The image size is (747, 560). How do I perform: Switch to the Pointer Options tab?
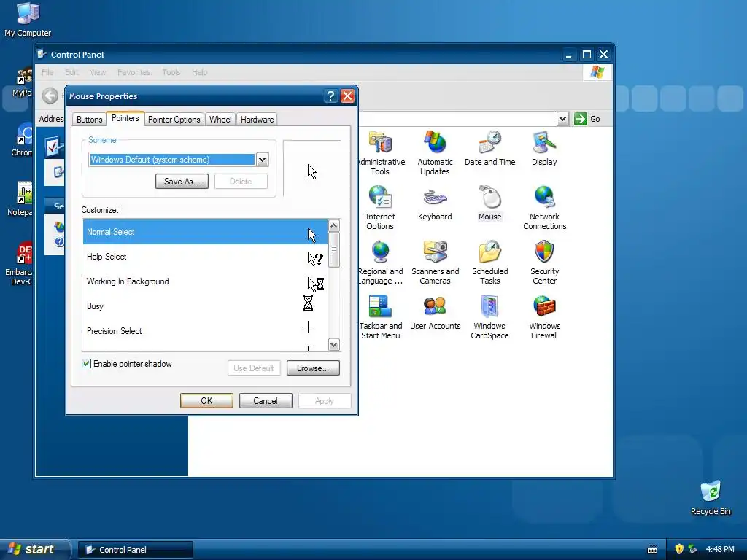[x=174, y=119]
